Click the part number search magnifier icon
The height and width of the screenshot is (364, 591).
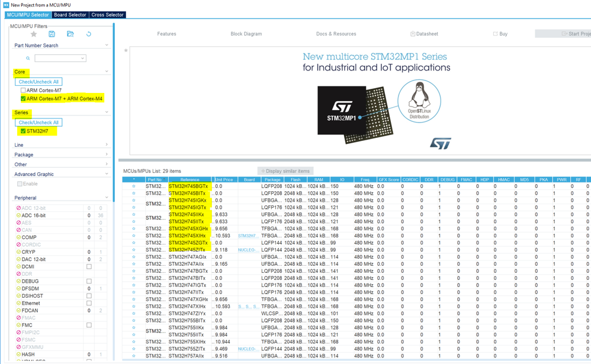pyautogui.click(x=28, y=59)
